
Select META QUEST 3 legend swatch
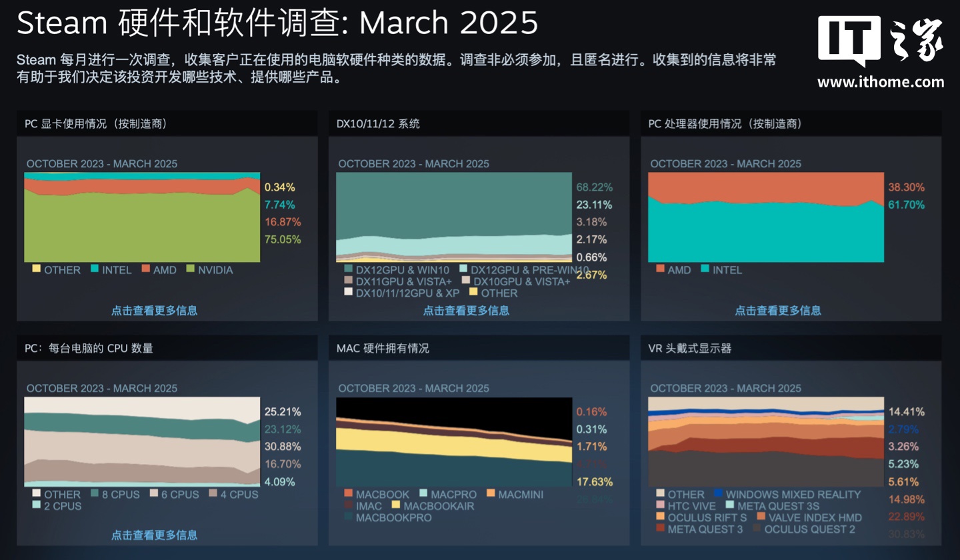[660, 529]
